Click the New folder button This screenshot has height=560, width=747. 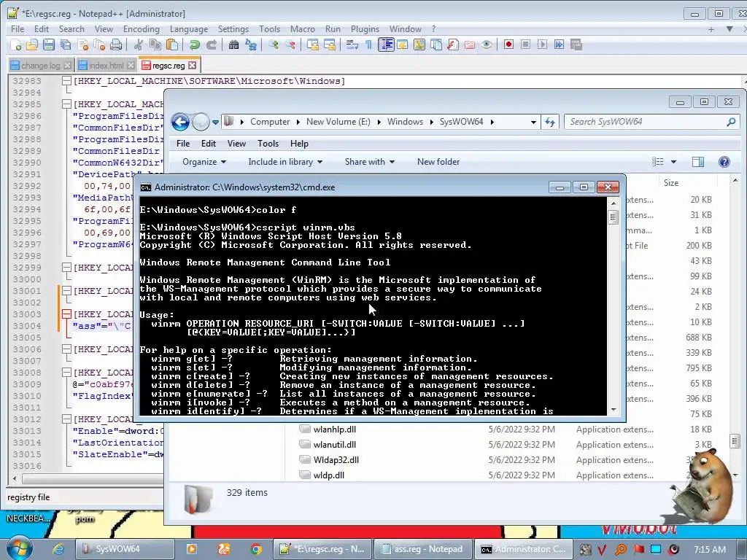pyautogui.click(x=438, y=162)
